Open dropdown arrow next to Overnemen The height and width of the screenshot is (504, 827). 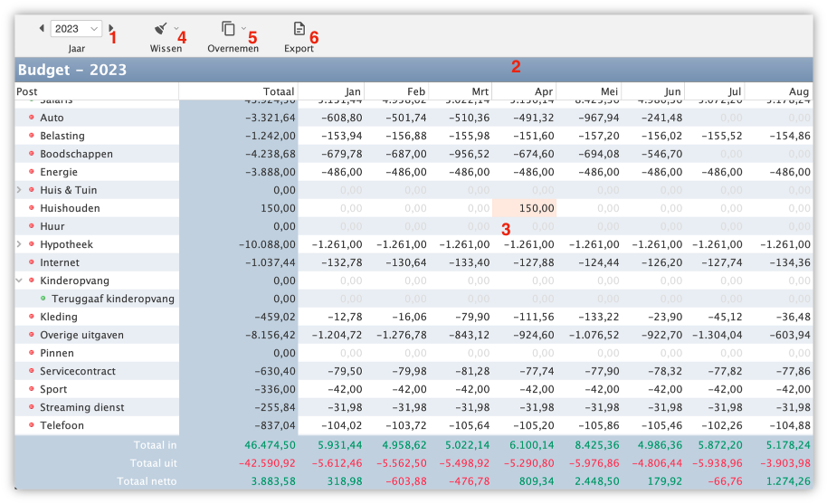243,29
